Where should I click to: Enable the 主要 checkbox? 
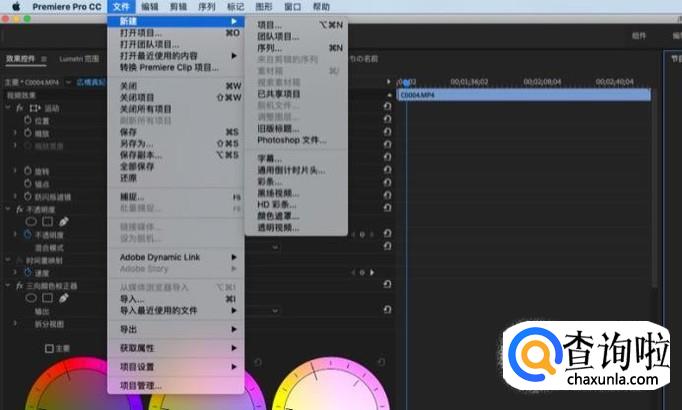click(49, 349)
